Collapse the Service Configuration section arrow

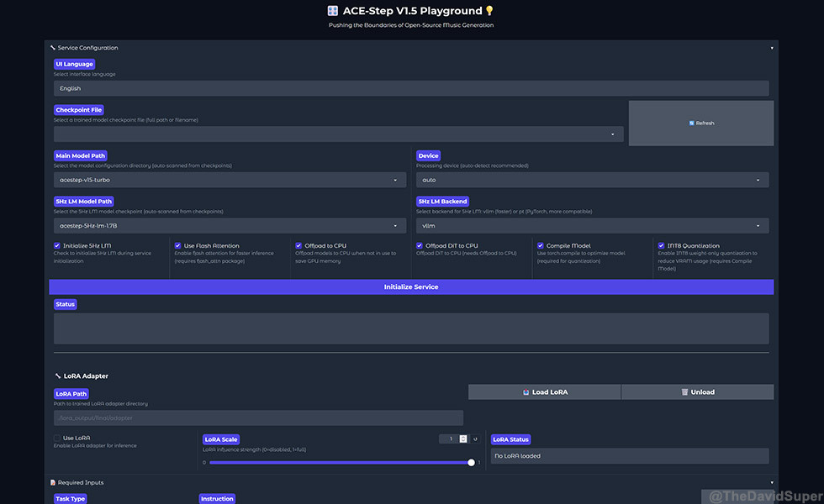[x=772, y=48]
